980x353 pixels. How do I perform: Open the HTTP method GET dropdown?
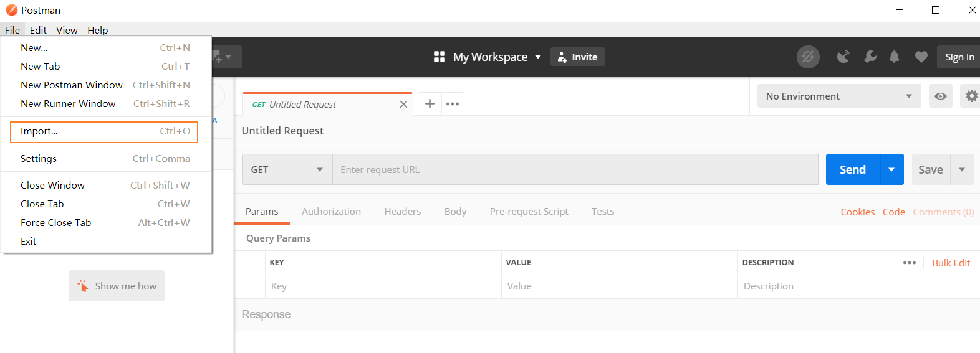tap(287, 169)
